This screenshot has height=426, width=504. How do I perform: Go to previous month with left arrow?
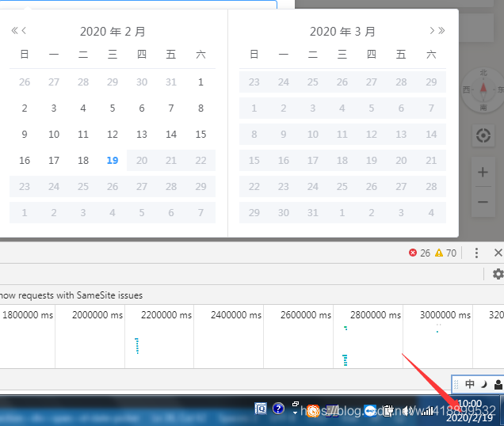(x=24, y=31)
